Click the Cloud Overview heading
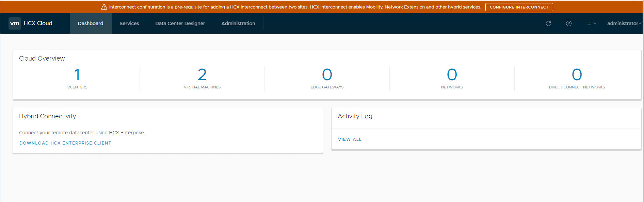 click(x=42, y=58)
